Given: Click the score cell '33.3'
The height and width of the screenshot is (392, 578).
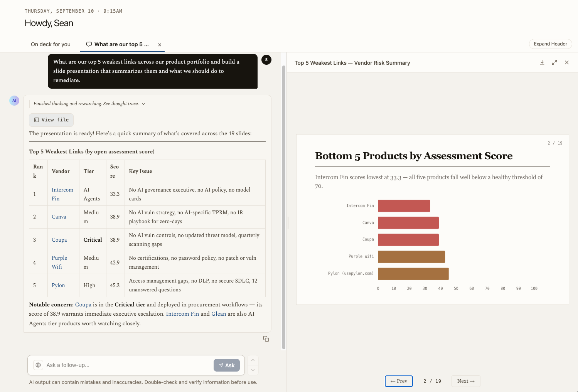Looking at the screenshot, I should coord(115,194).
